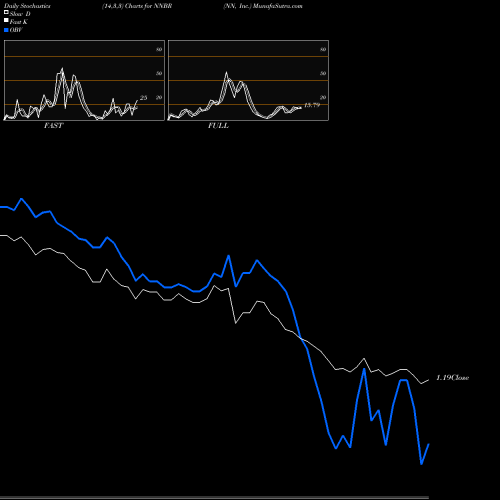This screenshot has width=500, height=500.
Task: Click the '1.19Close' price label
Action: (x=452, y=378)
